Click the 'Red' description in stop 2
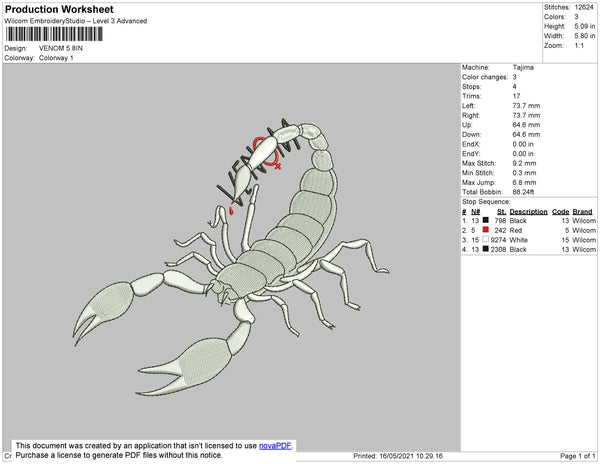 coord(516,230)
